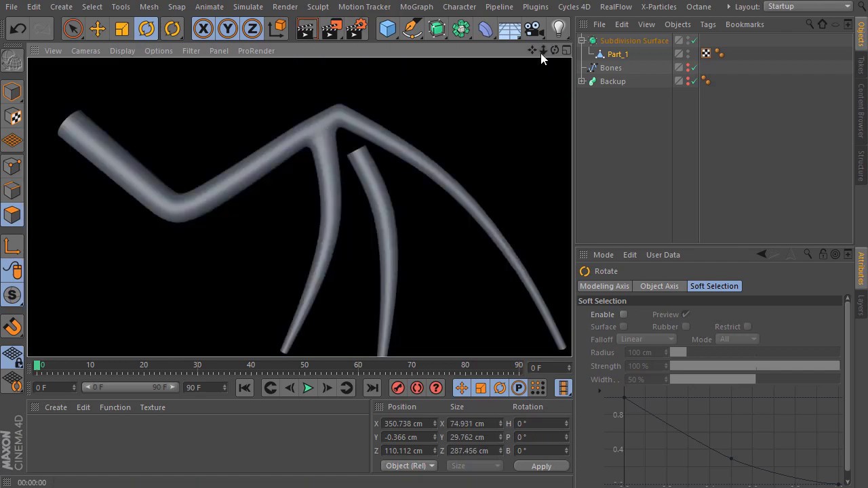Adjust the Radius slider
This screenshot has width=868, height=488.
[x=755, y=352]
